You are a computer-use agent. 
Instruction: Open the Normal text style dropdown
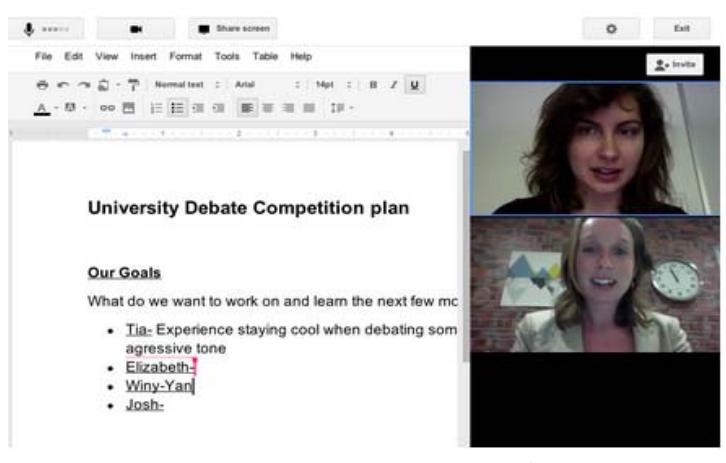point(187,85)
